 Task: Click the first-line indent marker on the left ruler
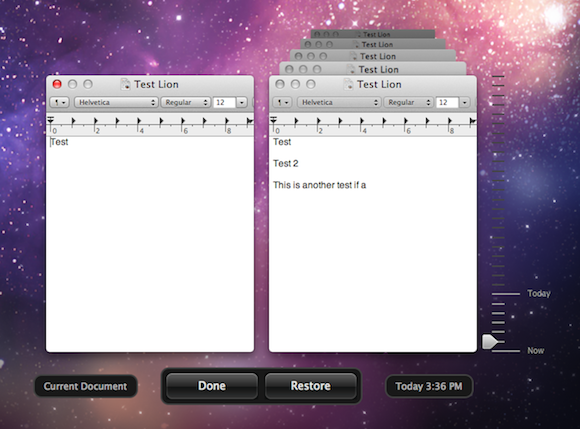[51, 118]
